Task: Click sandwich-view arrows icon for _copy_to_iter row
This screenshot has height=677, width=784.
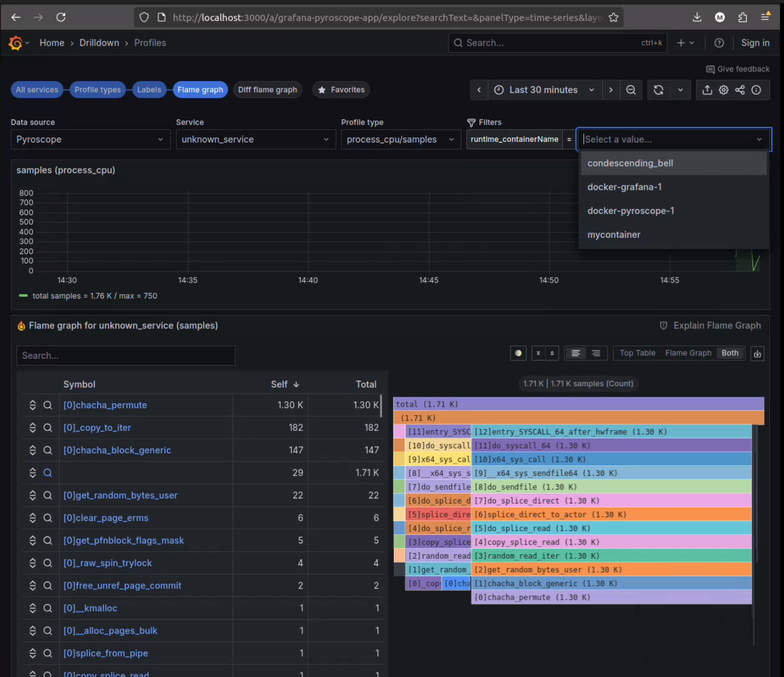Action: click(33, 427)
